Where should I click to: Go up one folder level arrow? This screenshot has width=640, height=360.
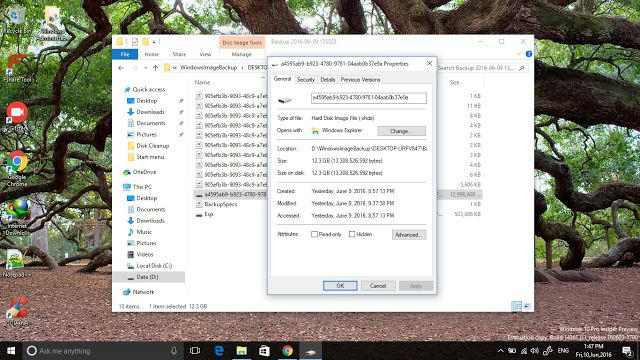[x=155, y=68]
